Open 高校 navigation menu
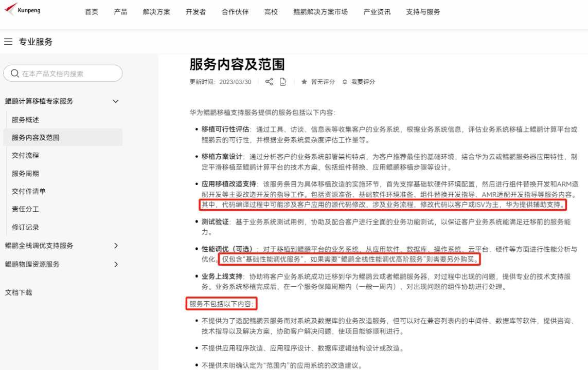Screen dimensions: 588x370 coord(271,12)
